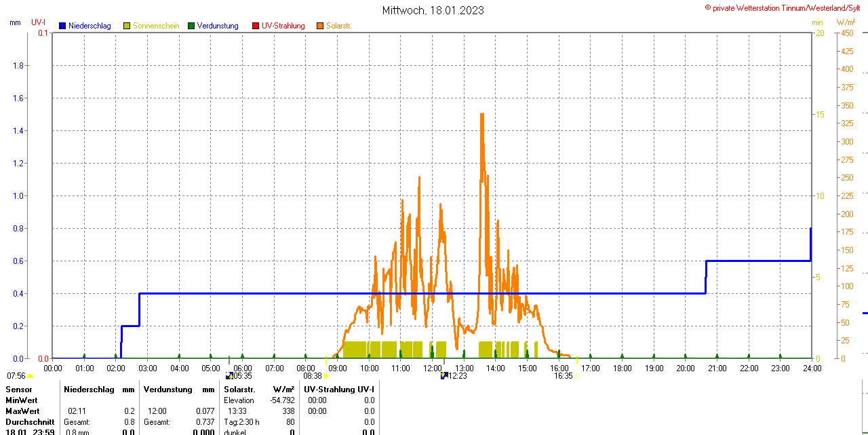Viewport: 868px width, 435px height.
Task: Click the blue marker icon at 12:23
Action: coord(444,375)
